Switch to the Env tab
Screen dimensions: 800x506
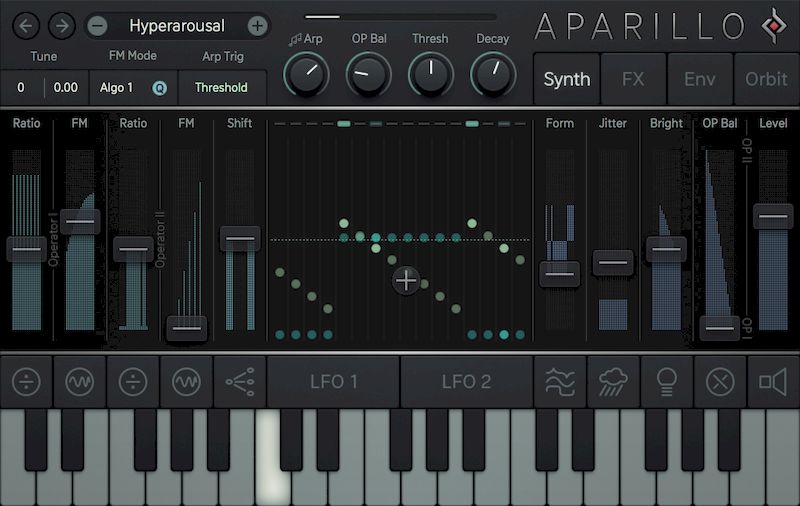click(x=699, y=79)
